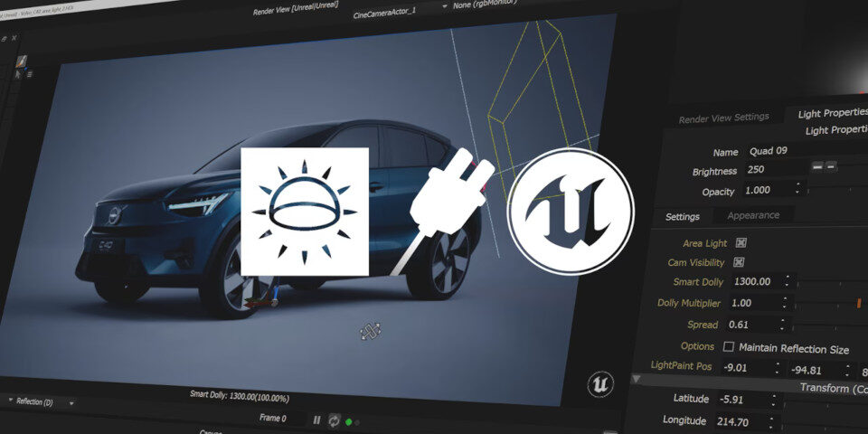The height and width of the screenshot is (434, 868).
Task: Click the green render status indicator
Action: tap(349, 421)
